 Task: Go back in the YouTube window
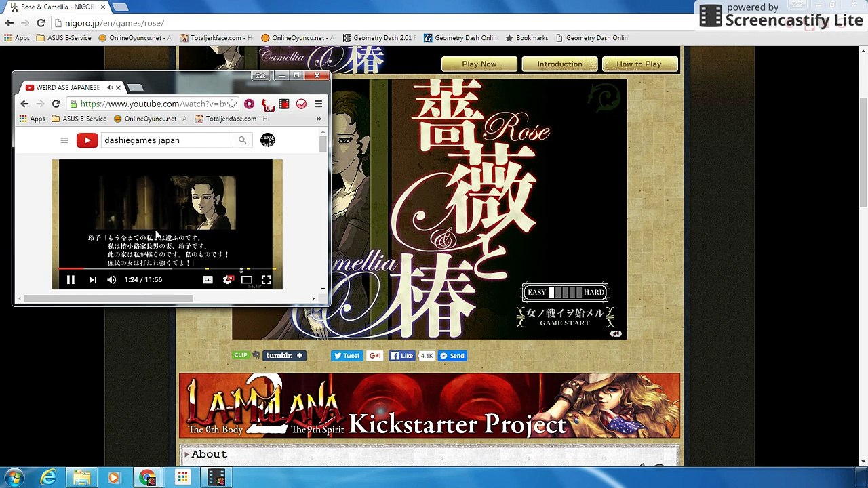click(24, 104)
